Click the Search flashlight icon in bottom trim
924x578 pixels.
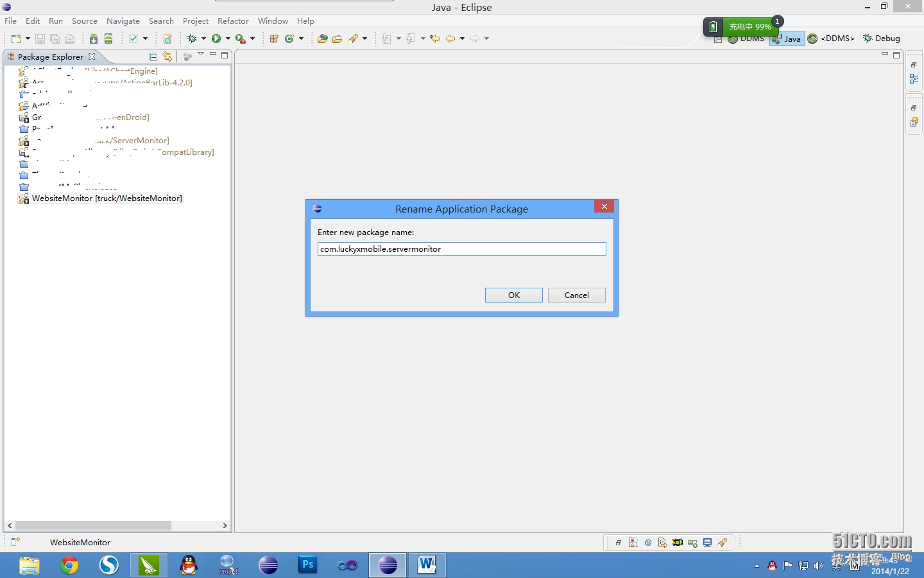tap(722, 543)
